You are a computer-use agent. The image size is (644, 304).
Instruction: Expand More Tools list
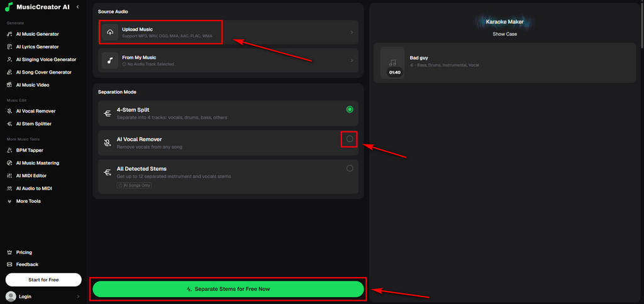pos(28,201)
